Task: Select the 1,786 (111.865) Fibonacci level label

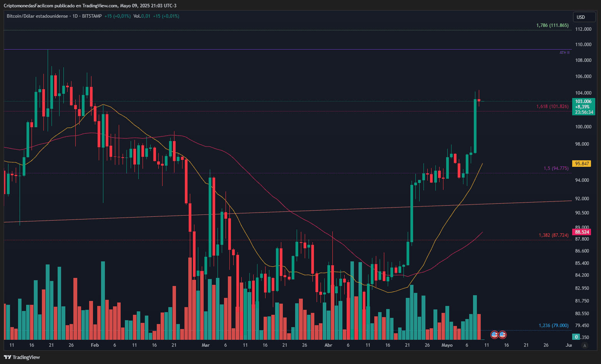Action: coord(552,25)
